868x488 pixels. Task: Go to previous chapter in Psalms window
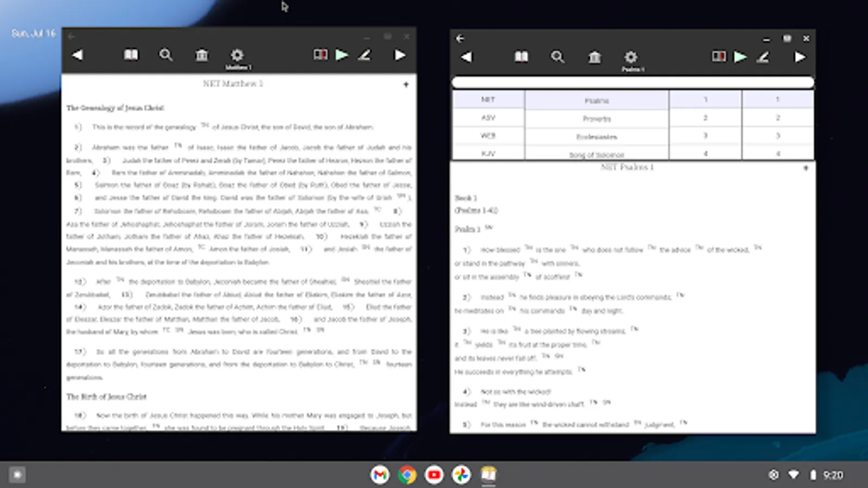(467, 57)
